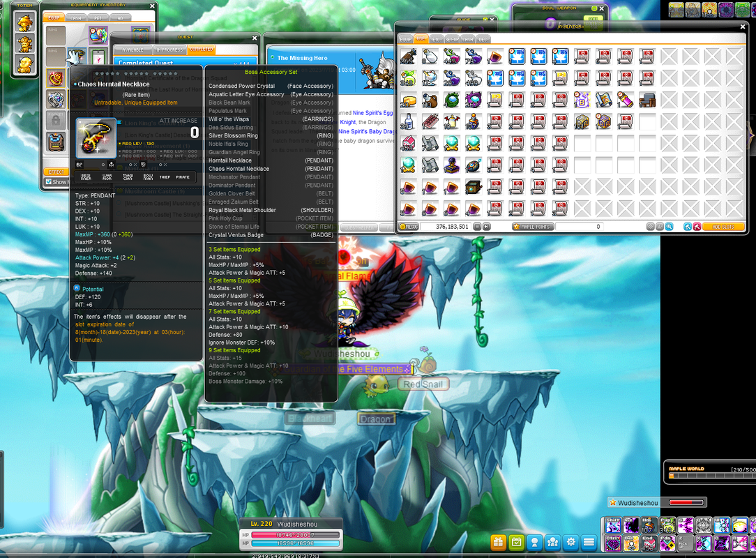756x558 pixels.
Task: Switch inventory to the Set-up tab
Action: [452, 39]
